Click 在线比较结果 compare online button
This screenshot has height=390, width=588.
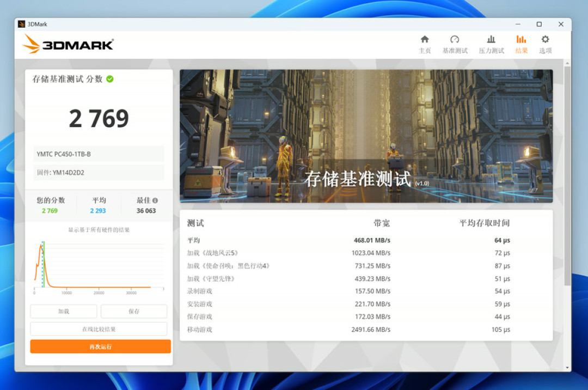99,329
